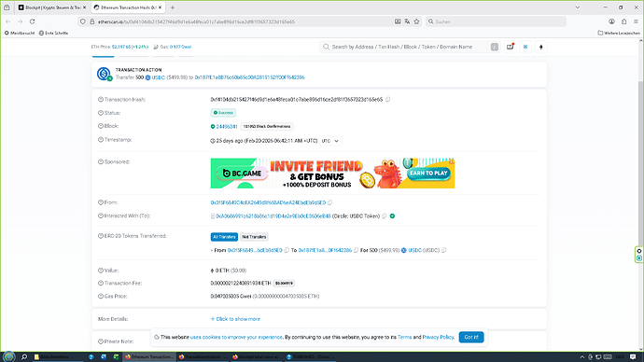Screen dimensions: 644x362
Task: Select the Net Transfers filter
Action: [x=254, y=237]
